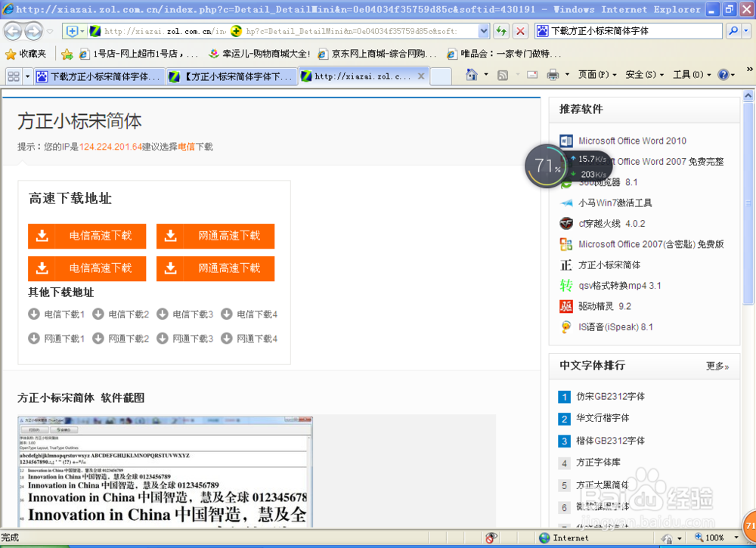Expand the Print button dropdown arrow

pyautogui.click(x=567, y=75)
